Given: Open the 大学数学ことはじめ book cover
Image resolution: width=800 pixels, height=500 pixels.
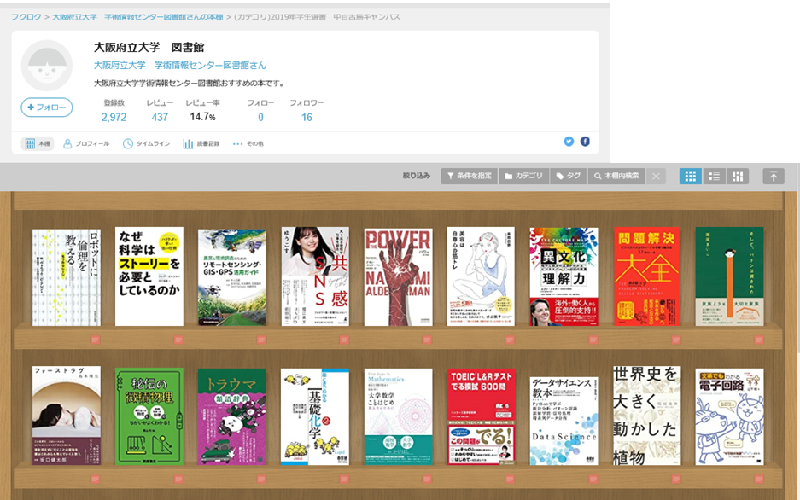Looking at the screenshot, I should (398, 417).
